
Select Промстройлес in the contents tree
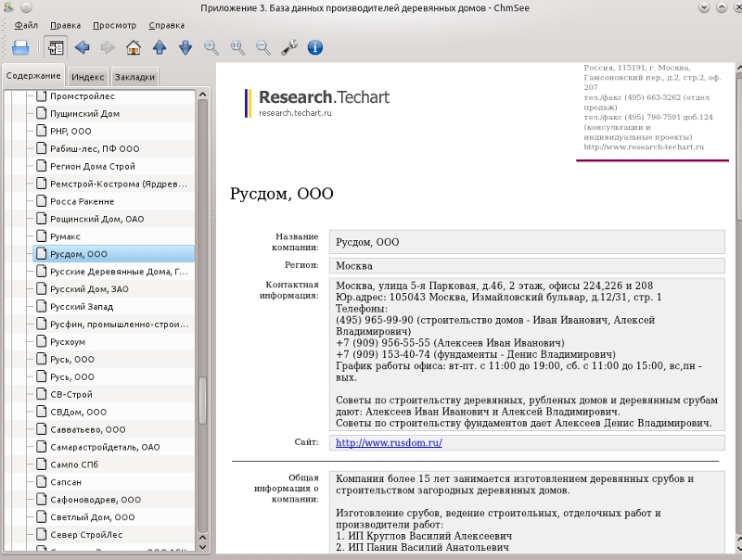[83, 96]
